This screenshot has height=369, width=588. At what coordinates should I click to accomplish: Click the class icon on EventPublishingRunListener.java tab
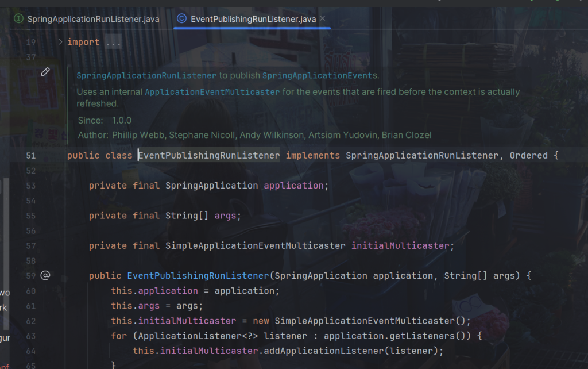(x=181, y=18)
